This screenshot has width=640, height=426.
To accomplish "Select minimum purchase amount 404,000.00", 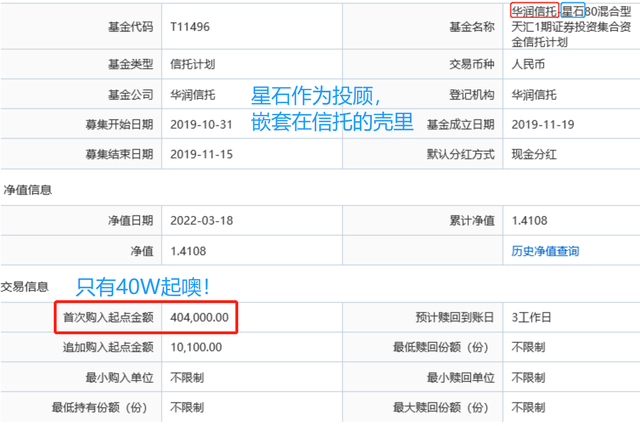I will [199, 317].
